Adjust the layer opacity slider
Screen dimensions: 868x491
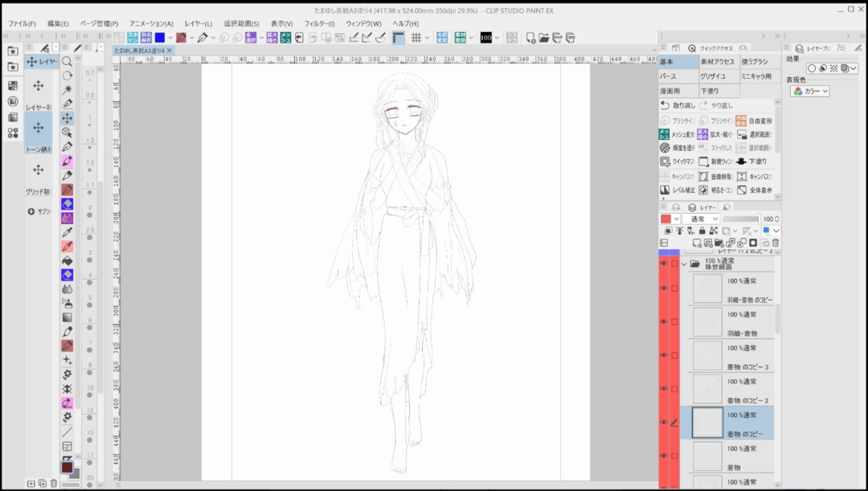(740, 219)
